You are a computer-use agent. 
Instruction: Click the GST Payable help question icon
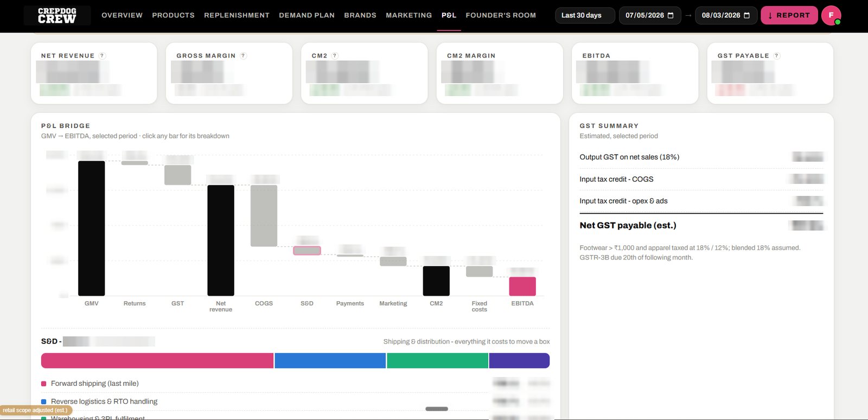(x=776, y=56)
